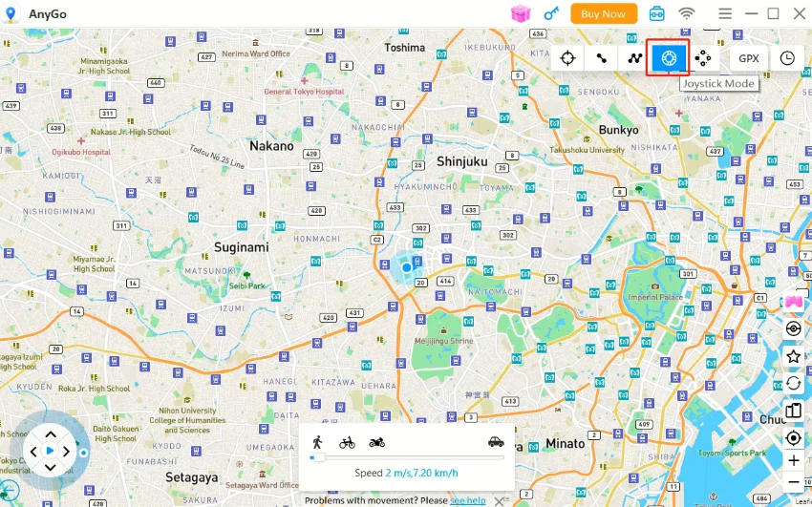Open the pink gift box offer
The height and width of the screenshot is (507, 812).
tap(521, 13)
